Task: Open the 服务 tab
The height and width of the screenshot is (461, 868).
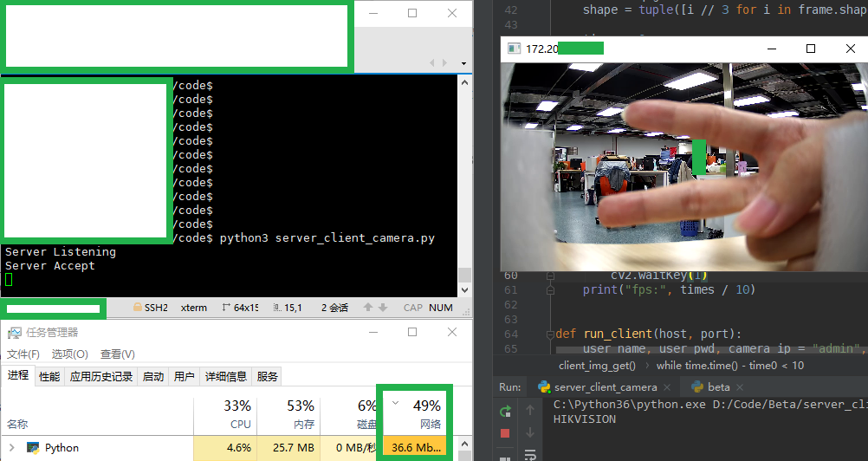Action: (x=267, y=377)
